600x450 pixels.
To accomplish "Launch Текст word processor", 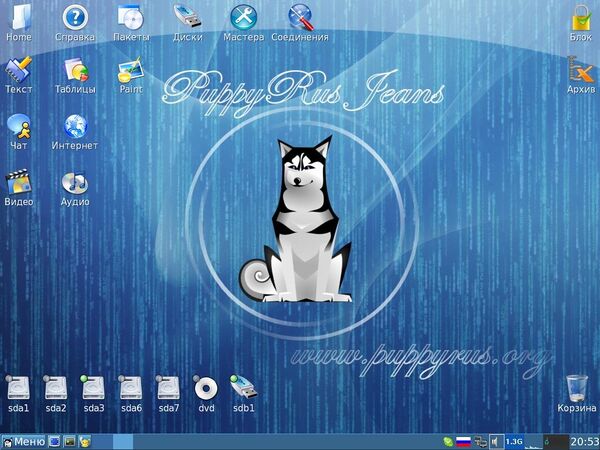I will click(18, 70).
